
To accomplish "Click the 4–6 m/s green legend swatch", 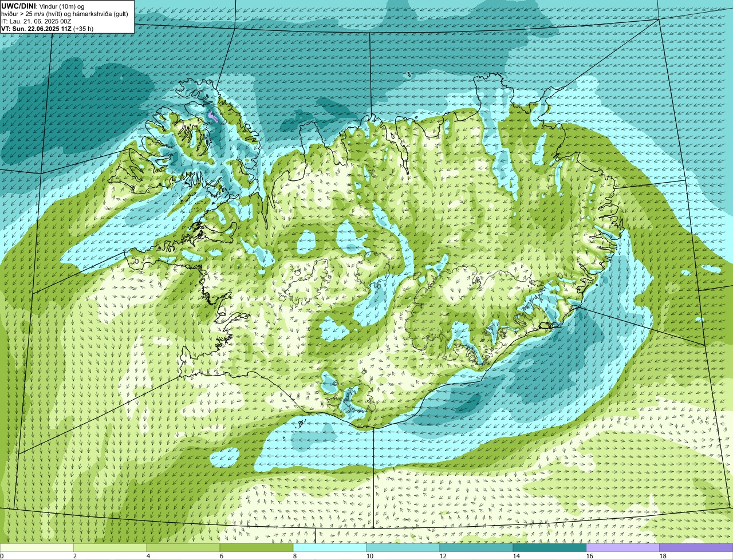I will click(x=183, y=548).
